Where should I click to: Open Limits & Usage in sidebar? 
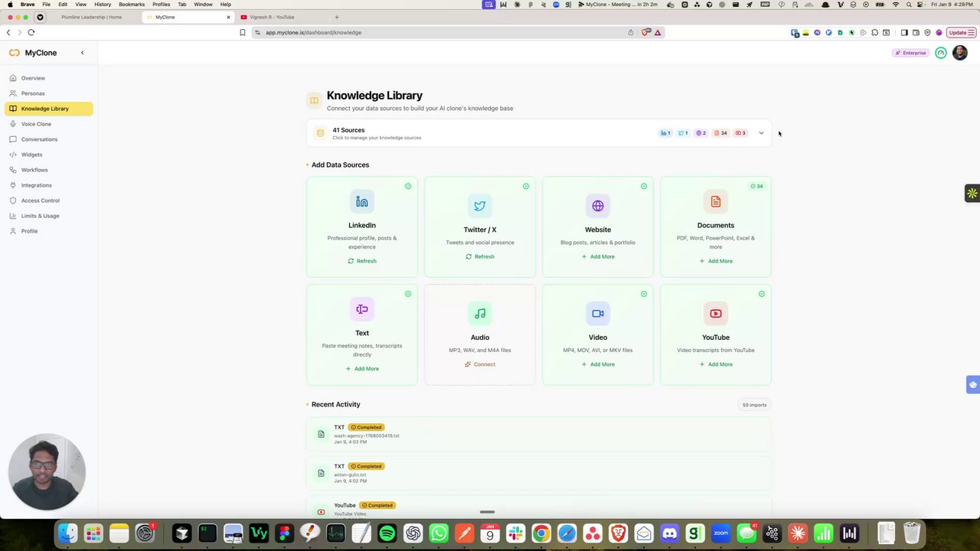[40, 216]
